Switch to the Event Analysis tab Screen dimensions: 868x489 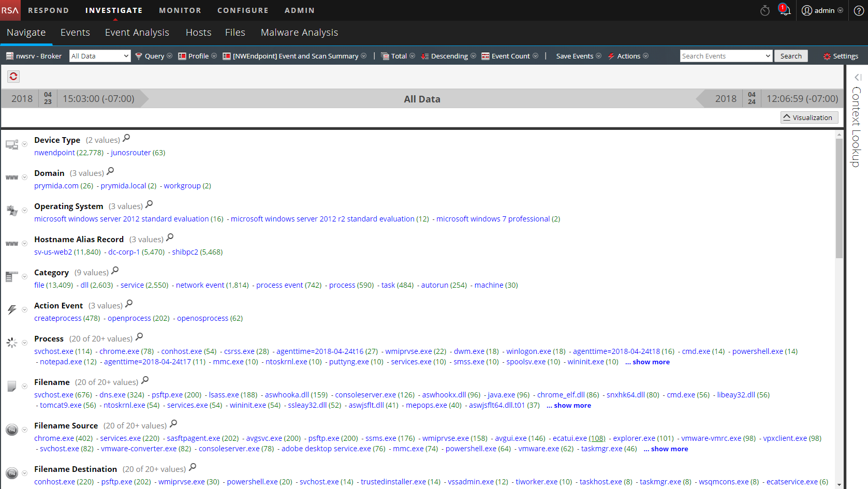pyautogui.click(x=137, y=33)
